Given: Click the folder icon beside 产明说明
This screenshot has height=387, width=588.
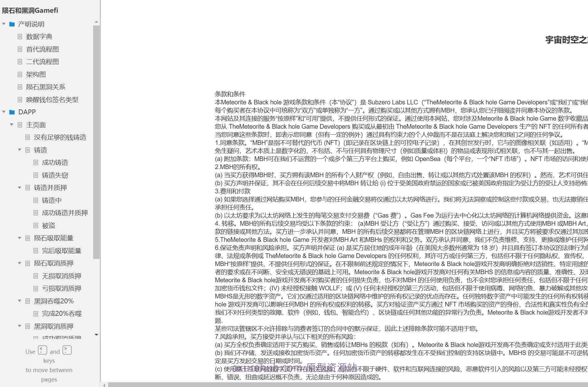Looking at the screenshot, I should [12, 24].
